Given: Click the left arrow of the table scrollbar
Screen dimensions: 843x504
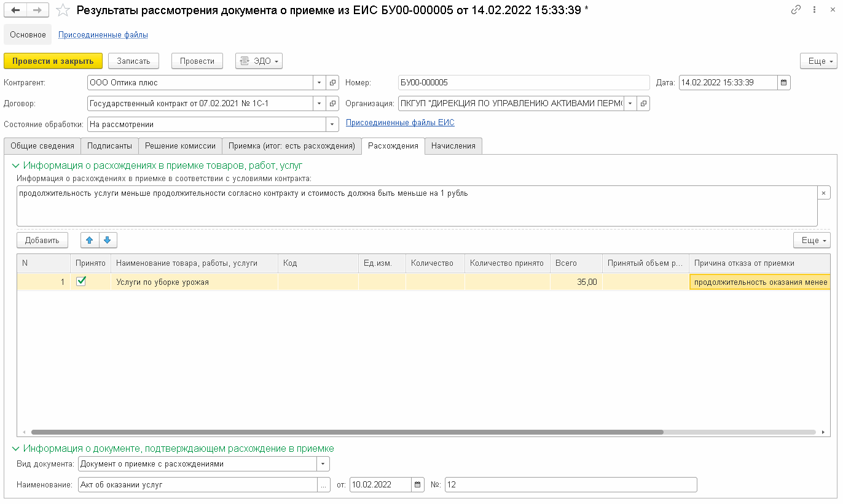Looking at the screenshot, I should [25, 432].
